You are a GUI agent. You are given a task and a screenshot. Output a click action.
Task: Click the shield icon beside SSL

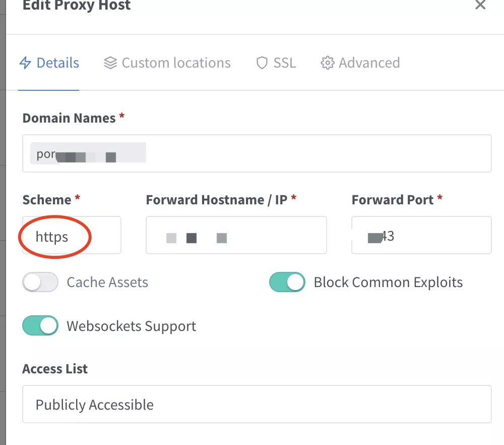tap(262, 63)
